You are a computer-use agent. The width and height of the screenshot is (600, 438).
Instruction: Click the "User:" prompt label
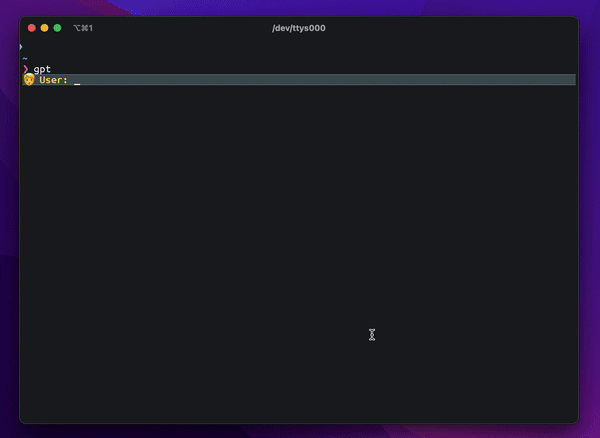click(54, 80)
